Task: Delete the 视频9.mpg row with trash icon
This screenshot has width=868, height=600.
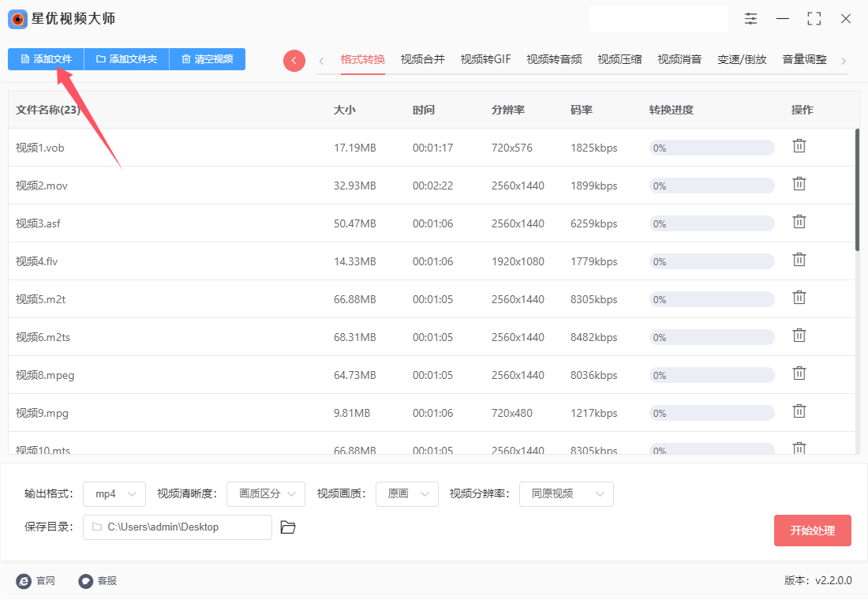Action: click(x=799, y=411)
